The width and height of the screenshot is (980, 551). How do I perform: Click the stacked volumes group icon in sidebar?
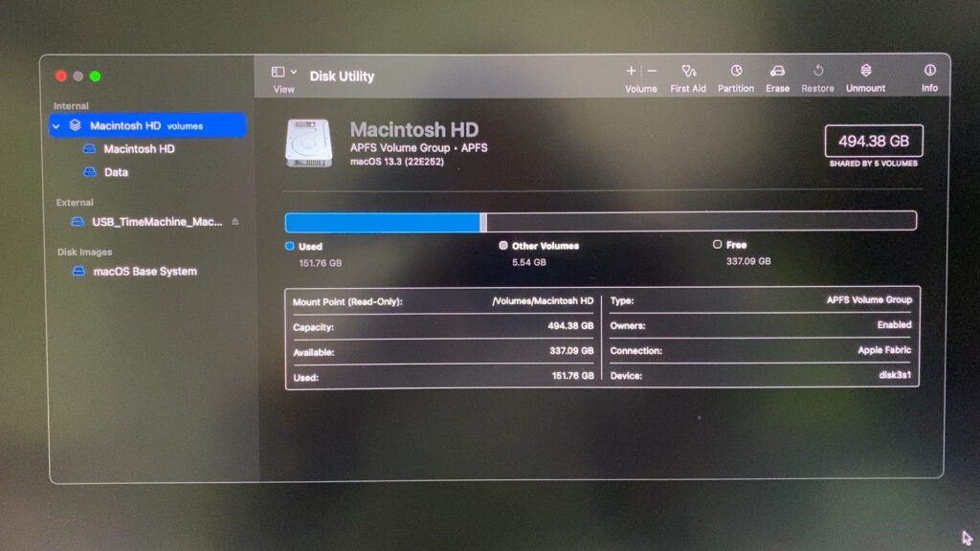(75, 125)
